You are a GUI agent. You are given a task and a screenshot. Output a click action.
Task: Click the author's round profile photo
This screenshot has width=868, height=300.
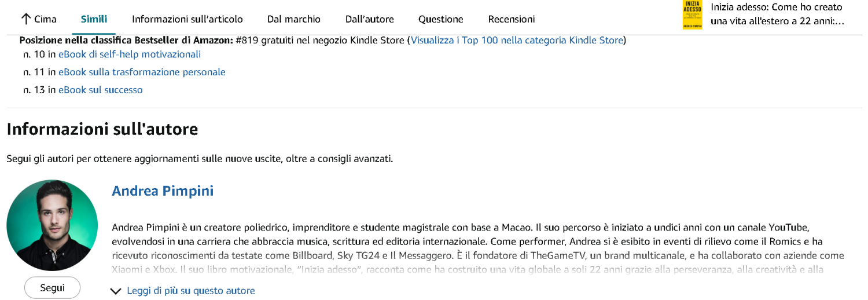52,225
